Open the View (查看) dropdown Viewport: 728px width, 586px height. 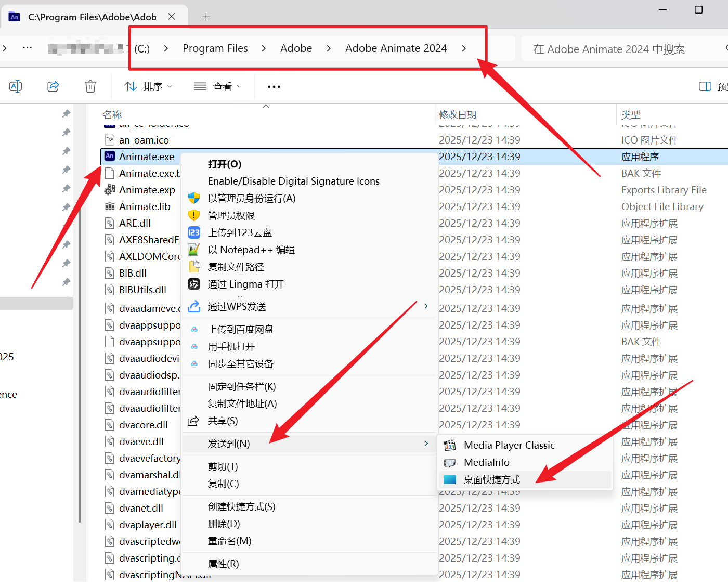218,86
